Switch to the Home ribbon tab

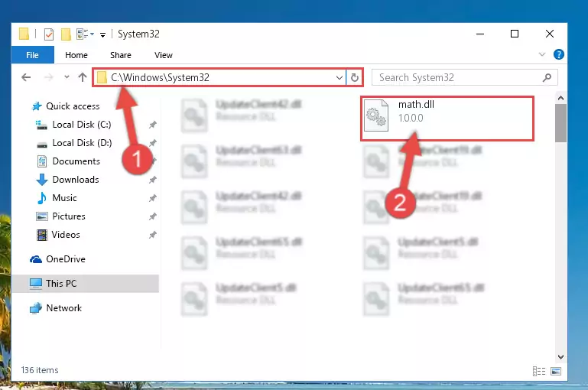click(76, 55)
